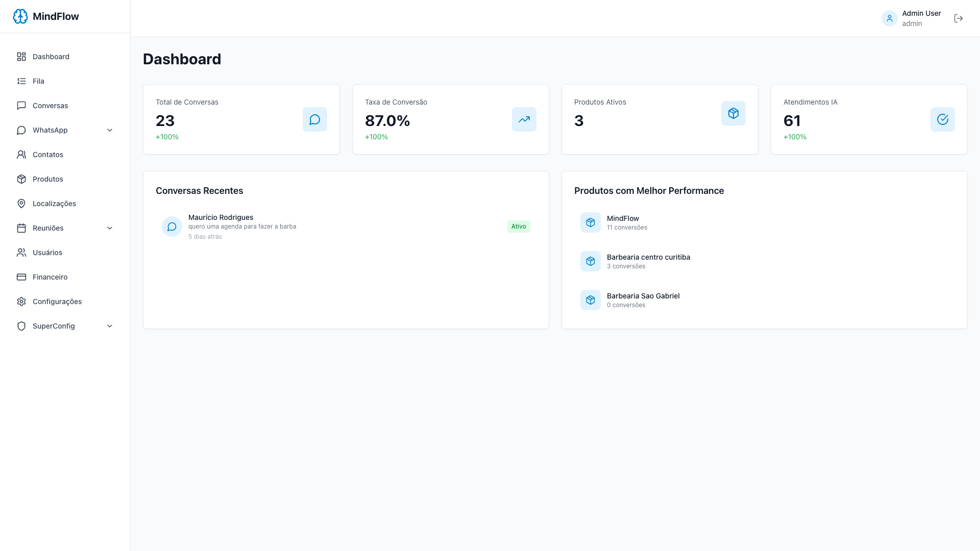Click the Localizações map pin icon
Viewport: 980px width, 551px height.
pos(21,204)
